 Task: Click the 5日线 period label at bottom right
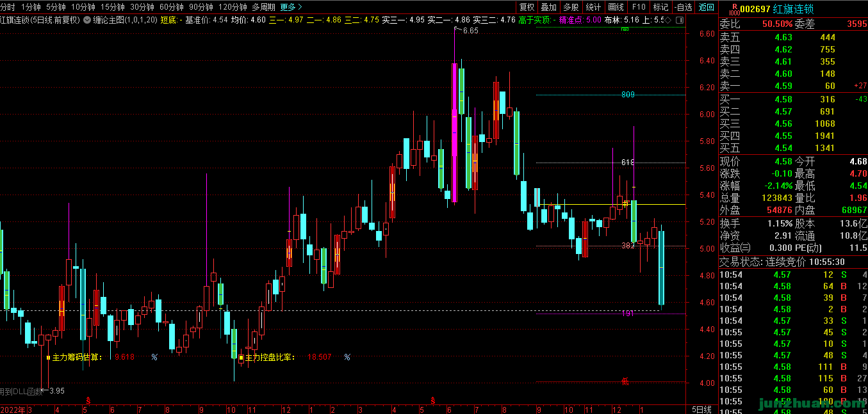(702, 409)
